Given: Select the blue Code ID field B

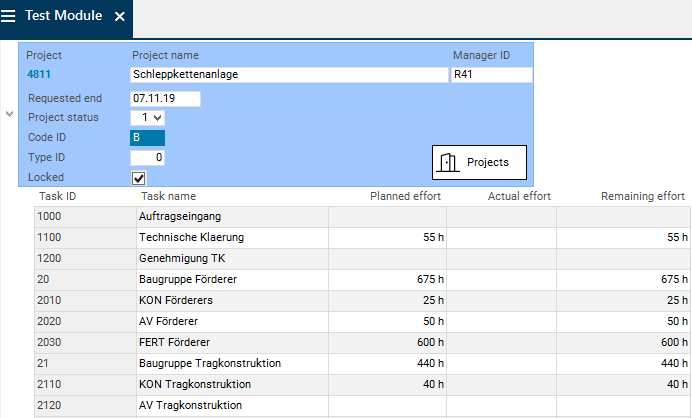Looking at the screenshot, I should 147,138.
